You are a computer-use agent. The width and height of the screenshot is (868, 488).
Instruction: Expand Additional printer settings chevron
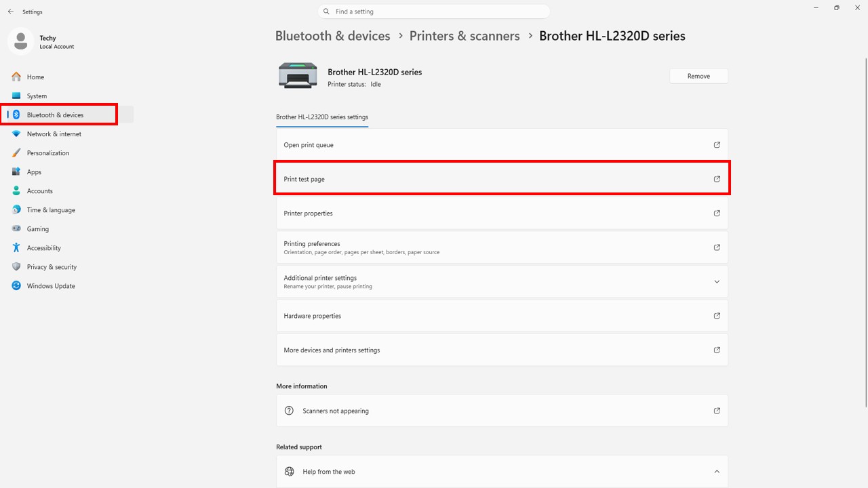click(x=717, y=281)
